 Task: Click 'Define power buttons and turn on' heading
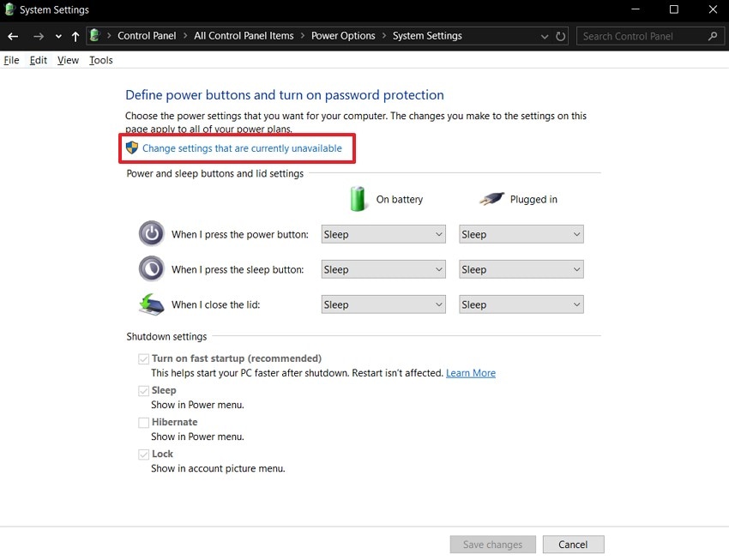coord(285,95)
